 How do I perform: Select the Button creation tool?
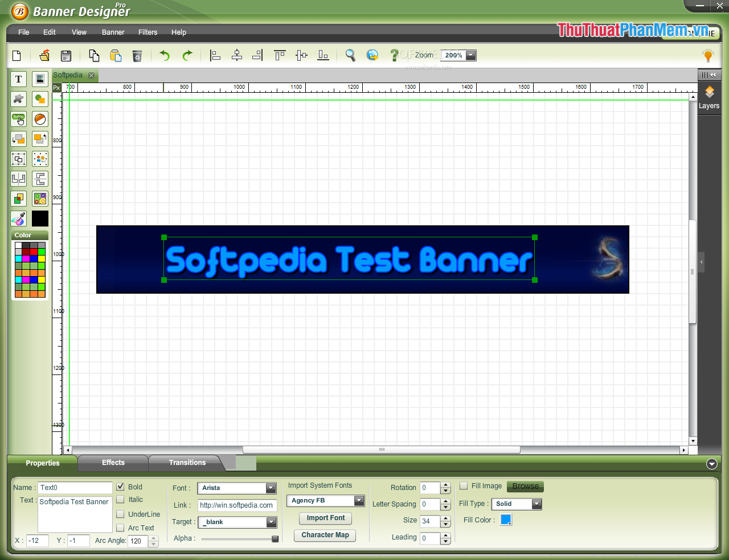point(18,119)
